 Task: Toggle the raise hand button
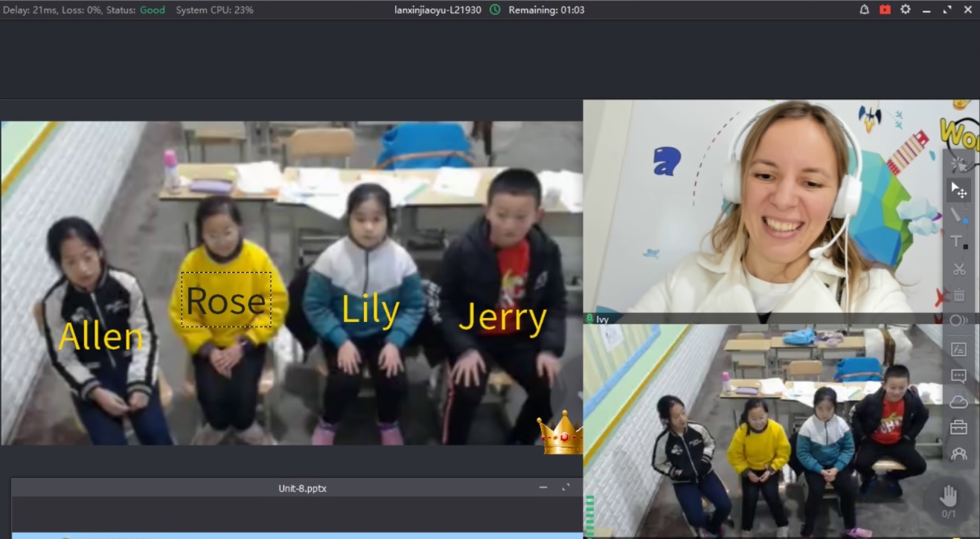[949, 496]
